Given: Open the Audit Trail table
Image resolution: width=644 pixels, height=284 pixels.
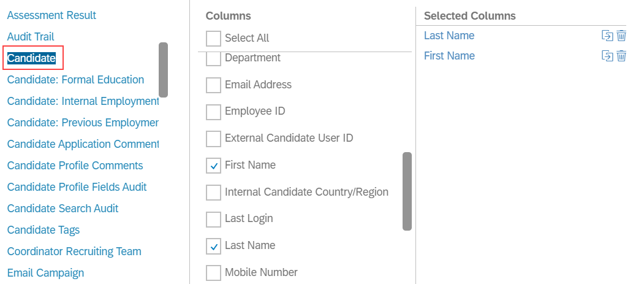Looking at the screenshot, I should tap(31, 37).
